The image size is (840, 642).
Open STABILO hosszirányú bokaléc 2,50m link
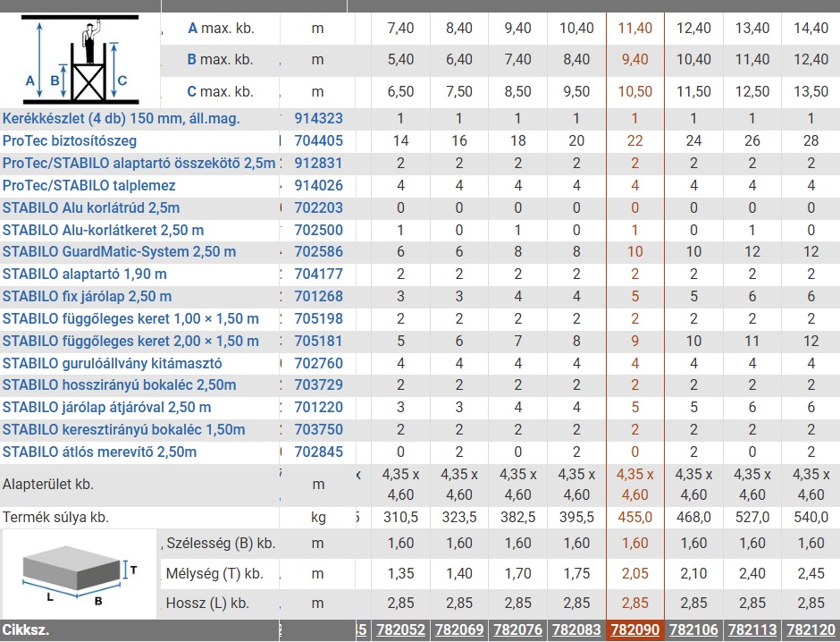(120, 385)
